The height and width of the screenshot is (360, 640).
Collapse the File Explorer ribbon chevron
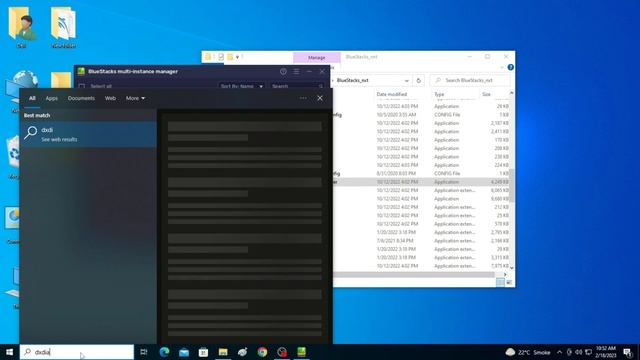[x=502, y=67]
